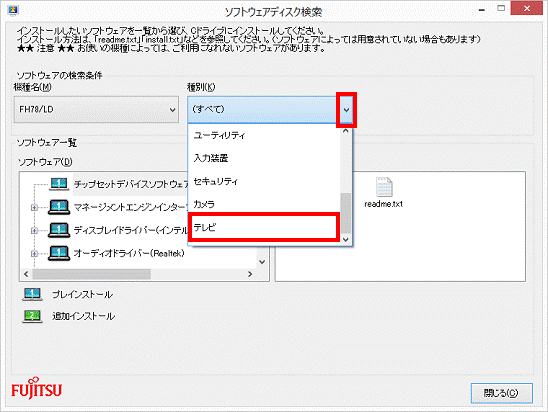Open the readme.txt file icon

384,187
